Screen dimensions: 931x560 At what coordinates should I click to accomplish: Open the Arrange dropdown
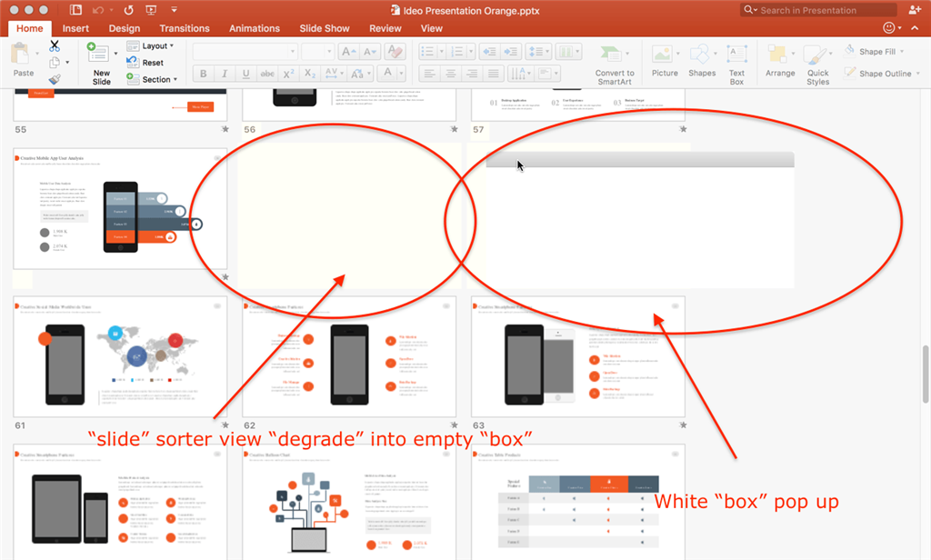[780, 61]
